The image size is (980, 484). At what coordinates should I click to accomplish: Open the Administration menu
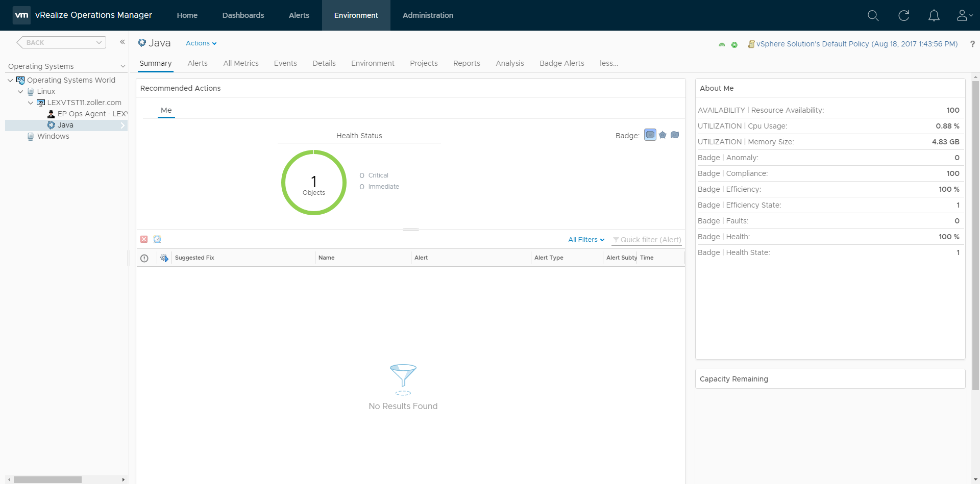[428, 15]
